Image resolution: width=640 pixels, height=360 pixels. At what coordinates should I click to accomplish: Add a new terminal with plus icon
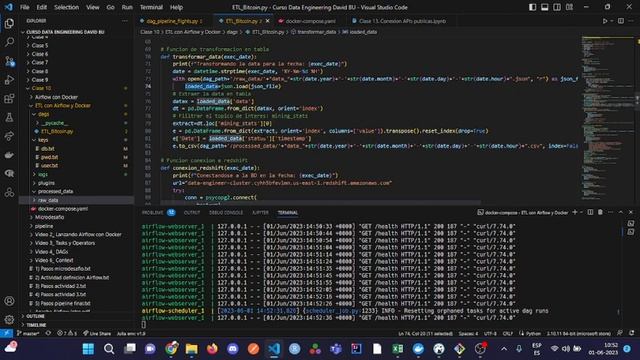(574, 212)
